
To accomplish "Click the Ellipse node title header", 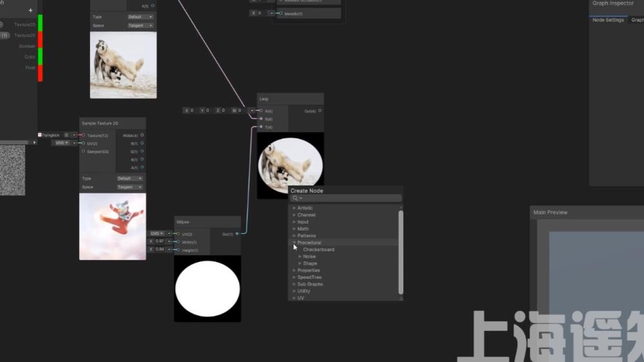I will [207, 222].
